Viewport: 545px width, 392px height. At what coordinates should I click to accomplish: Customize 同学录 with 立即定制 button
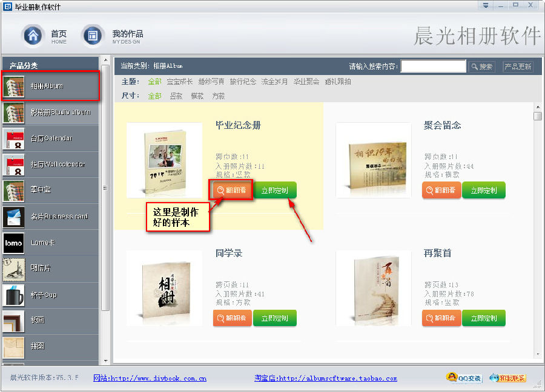click(x=274, y=318)
